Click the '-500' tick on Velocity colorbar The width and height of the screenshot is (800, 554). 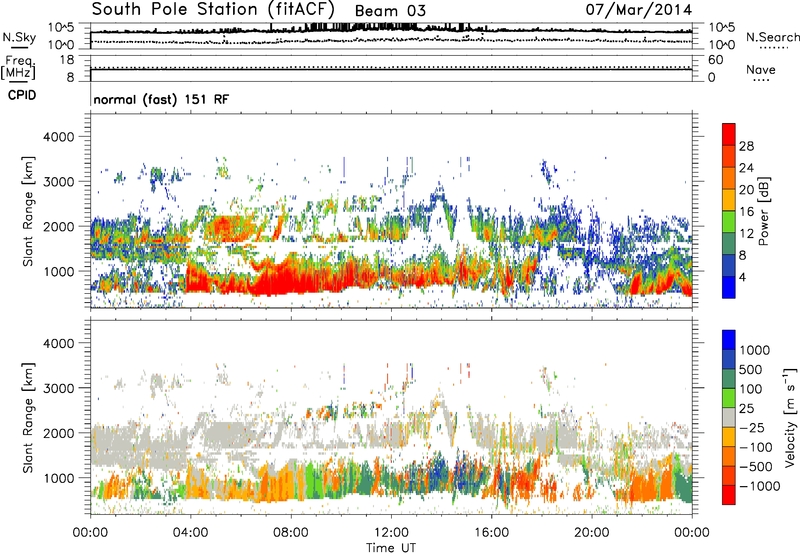point(755,466)
